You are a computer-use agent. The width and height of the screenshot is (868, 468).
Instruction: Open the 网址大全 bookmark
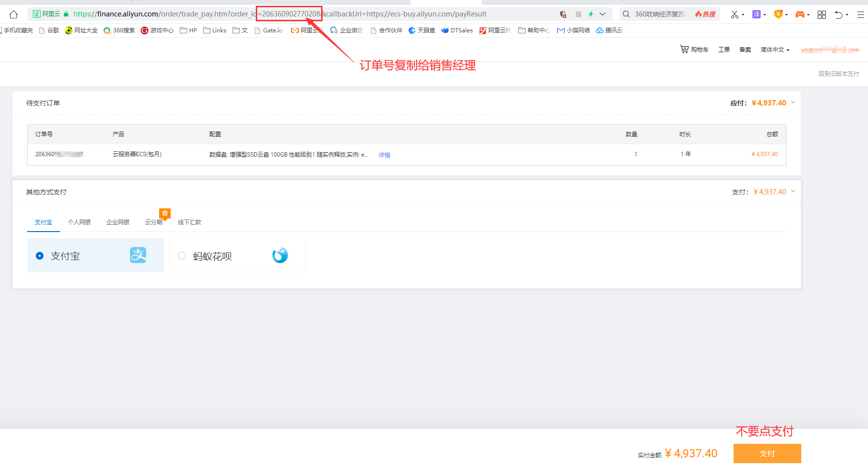(81, 30)
